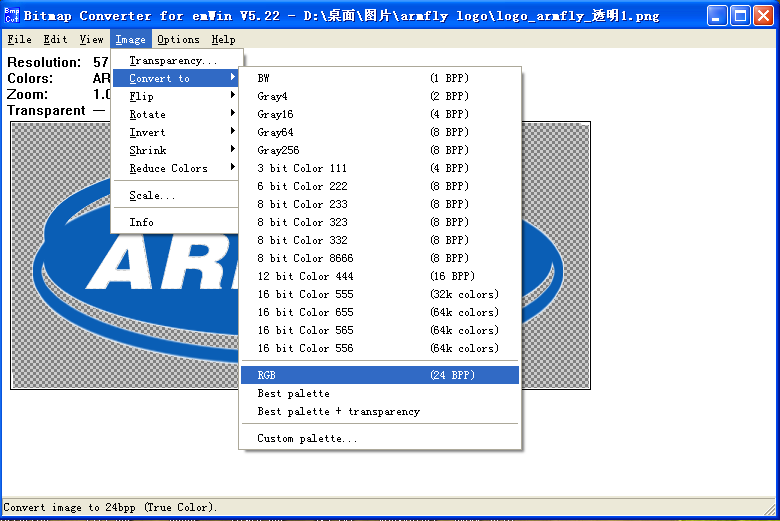Expand the Flip submenu
The height and width of the screenshot is (521, 780).
pyautogui.click(x=176, y=96)
